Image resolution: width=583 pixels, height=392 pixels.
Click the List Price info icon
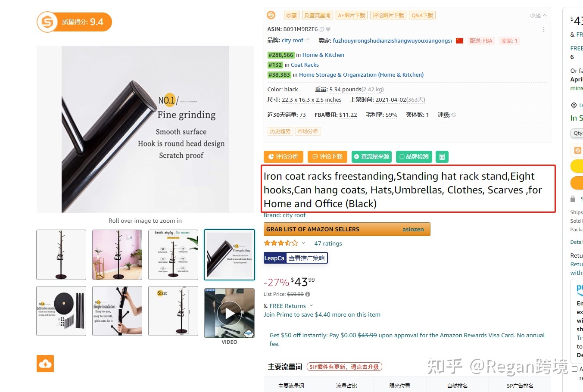308,294
